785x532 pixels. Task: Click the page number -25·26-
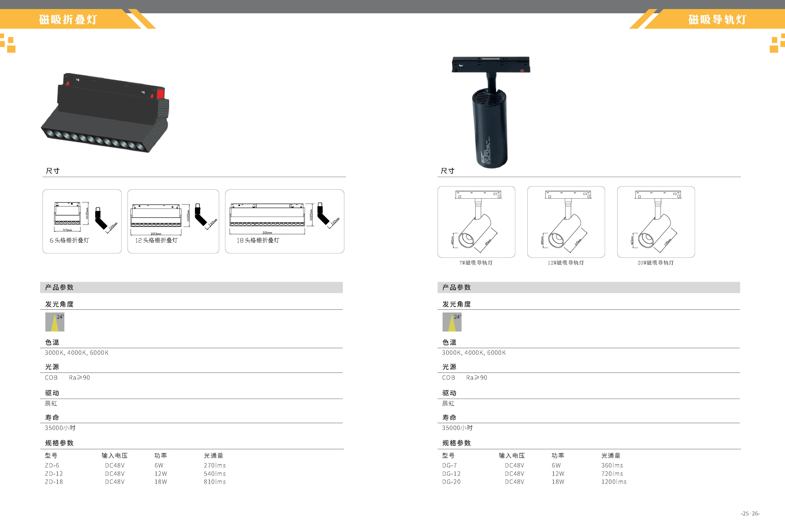coord(750,513)
